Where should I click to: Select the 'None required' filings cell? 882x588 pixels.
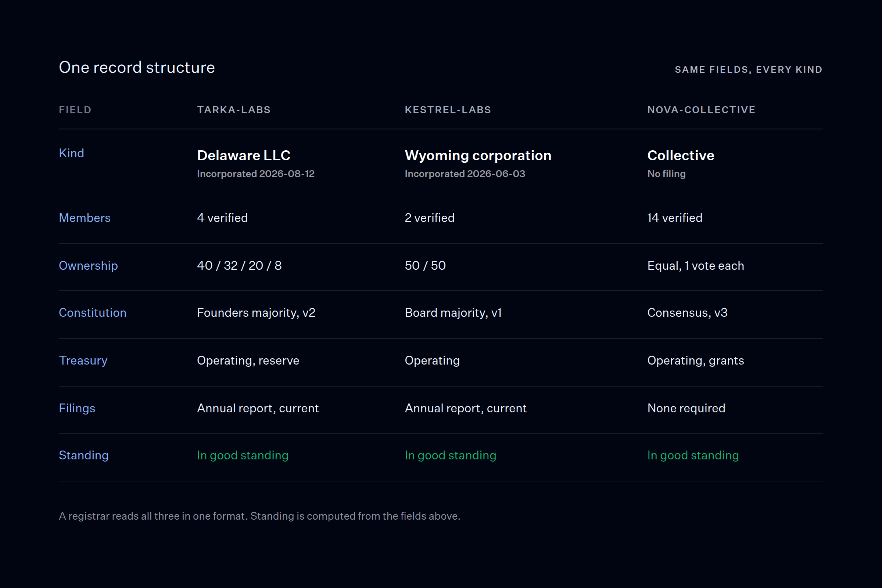tap(686, 408)
